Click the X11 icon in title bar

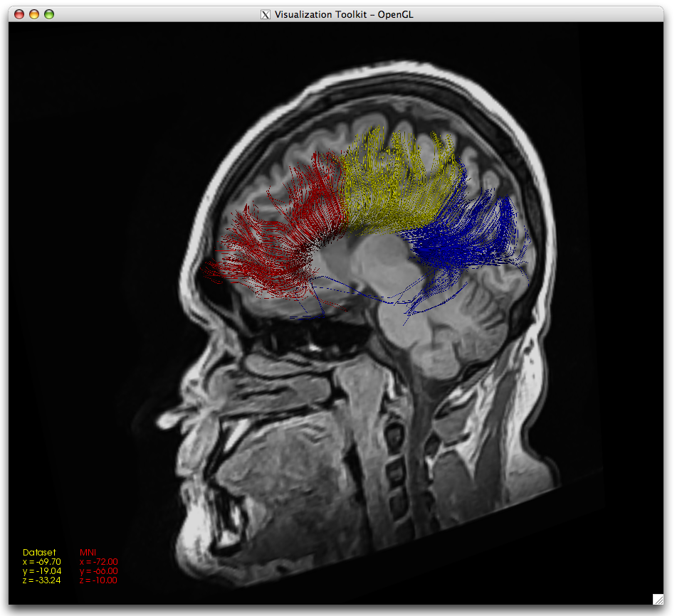pyautogui.click(x=266, y=14)
